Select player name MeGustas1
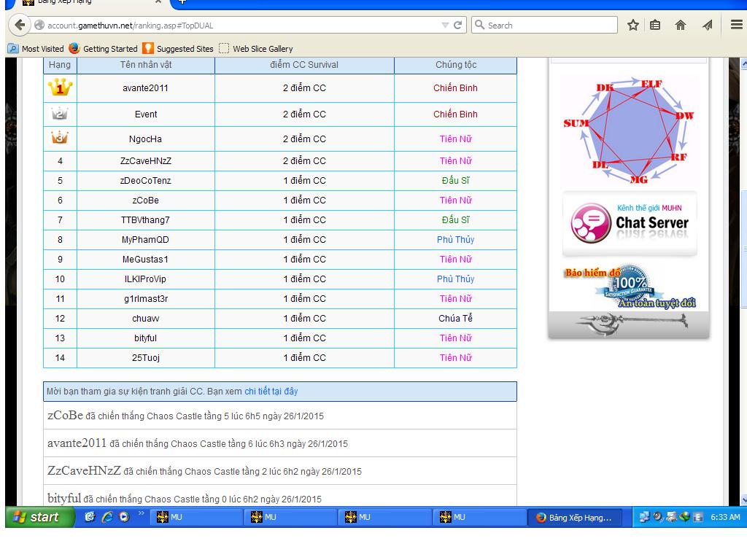The image size is (747, 560). 145,260
